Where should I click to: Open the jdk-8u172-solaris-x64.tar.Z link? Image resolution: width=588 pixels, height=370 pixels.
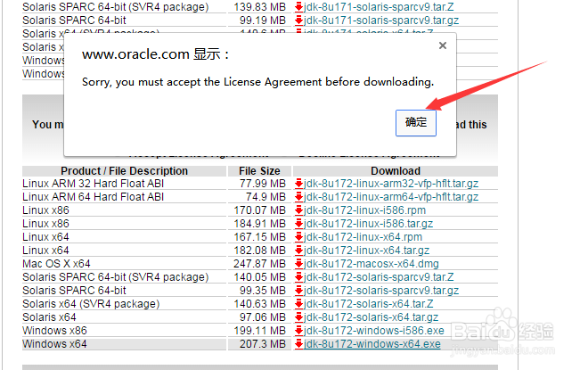[368, 304]
